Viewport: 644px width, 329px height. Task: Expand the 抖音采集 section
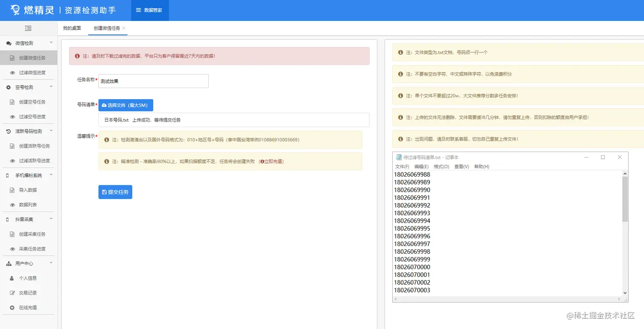click(x=50, y=219)
